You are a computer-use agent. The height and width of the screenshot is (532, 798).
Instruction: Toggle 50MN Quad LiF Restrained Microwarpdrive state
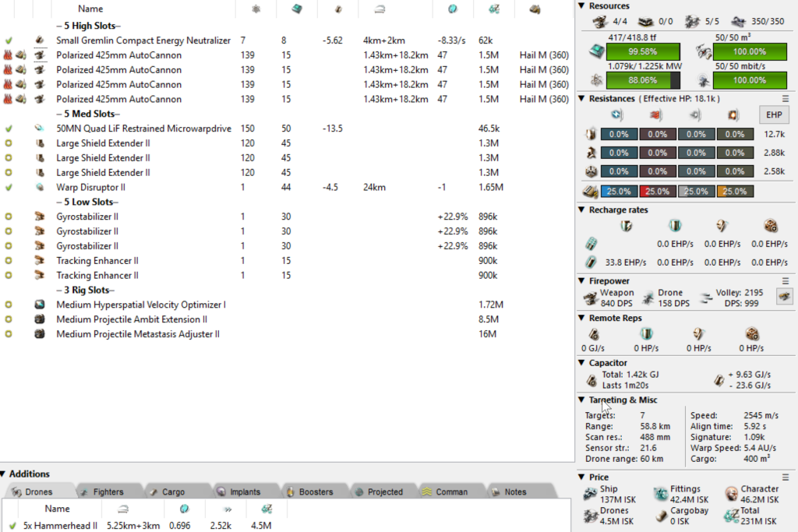pos(9,129)
